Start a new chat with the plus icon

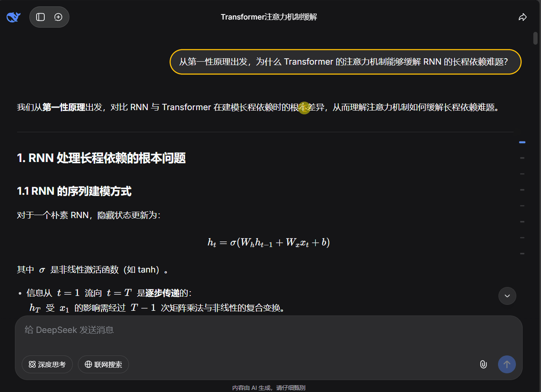(x=58, y=17)
